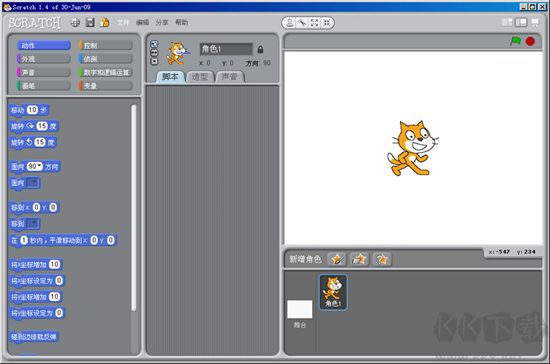Click the cat sprite on the stage
This screenshot has width=550, height=364.
click(x=412, y=148)
